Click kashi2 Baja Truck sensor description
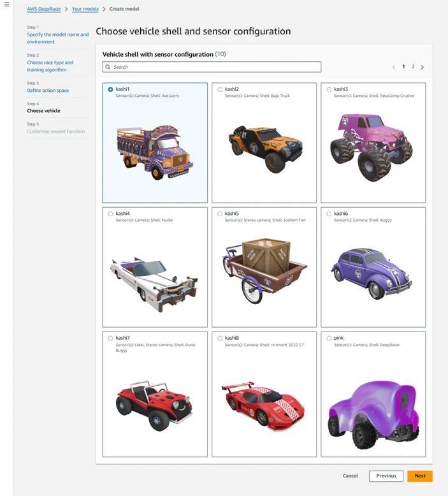The height and width of the screenshot is (496, 448). [x=257, y=96]
